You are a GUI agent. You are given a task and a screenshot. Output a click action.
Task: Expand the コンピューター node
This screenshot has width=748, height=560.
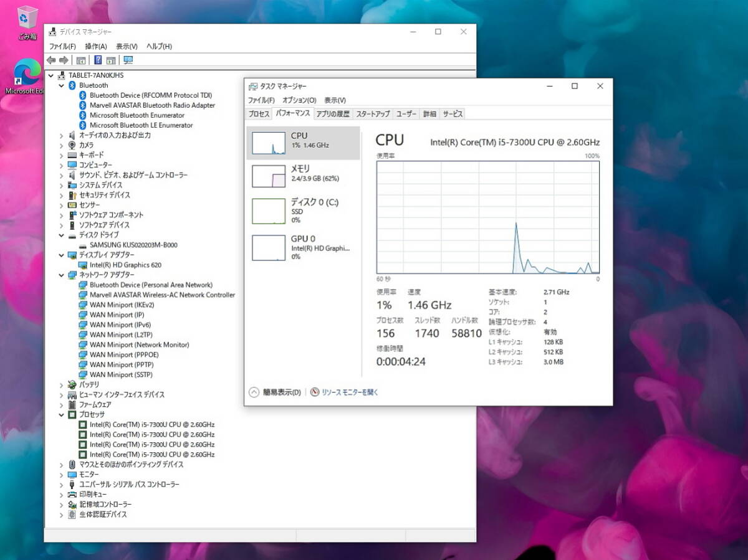pyautogui.click(x=61, y=165)
